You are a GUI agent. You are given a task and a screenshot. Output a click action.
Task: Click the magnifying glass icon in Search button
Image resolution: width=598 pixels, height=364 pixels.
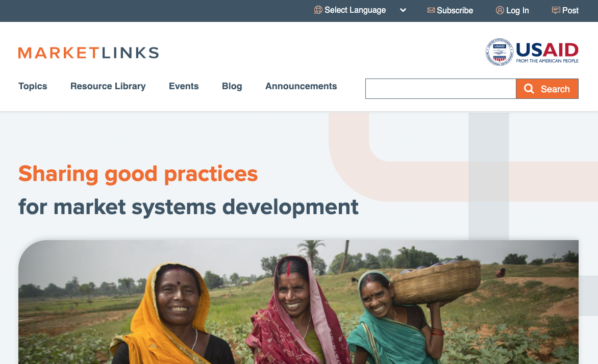click(529, 89)
